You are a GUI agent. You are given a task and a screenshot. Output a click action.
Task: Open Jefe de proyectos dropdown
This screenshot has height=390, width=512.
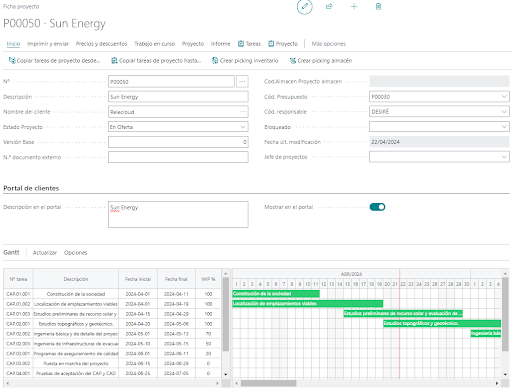[x=504, y=157]
